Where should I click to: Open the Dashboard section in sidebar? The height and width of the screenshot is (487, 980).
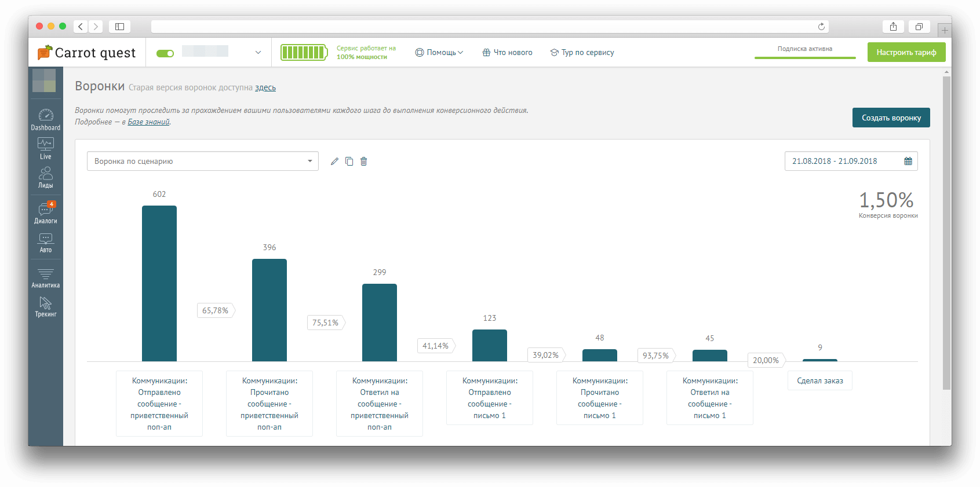coord(46,120)
